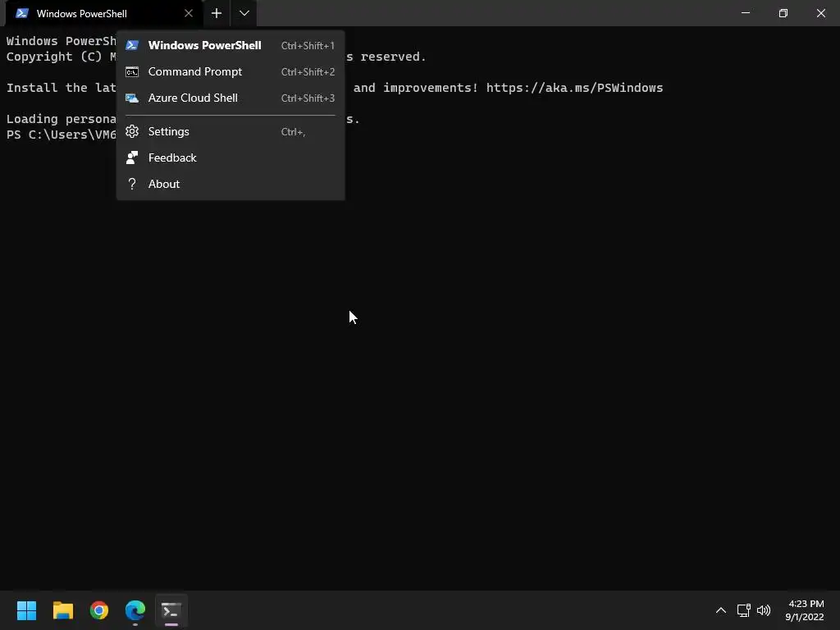The width and height of the screenshot is (840, 630).
Task: Open a new tab with the plus button
Action: pos(217,13)
